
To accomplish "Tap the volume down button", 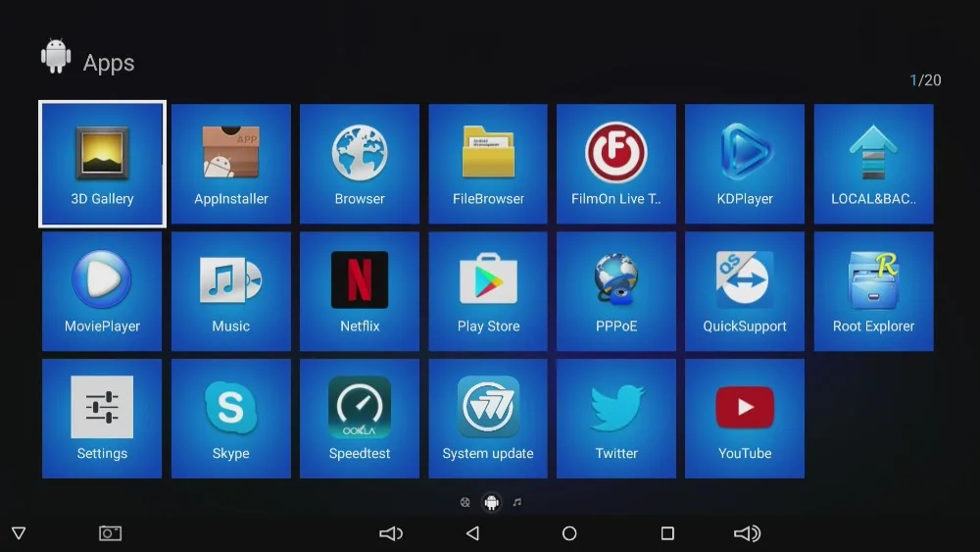I will [391, 533].
